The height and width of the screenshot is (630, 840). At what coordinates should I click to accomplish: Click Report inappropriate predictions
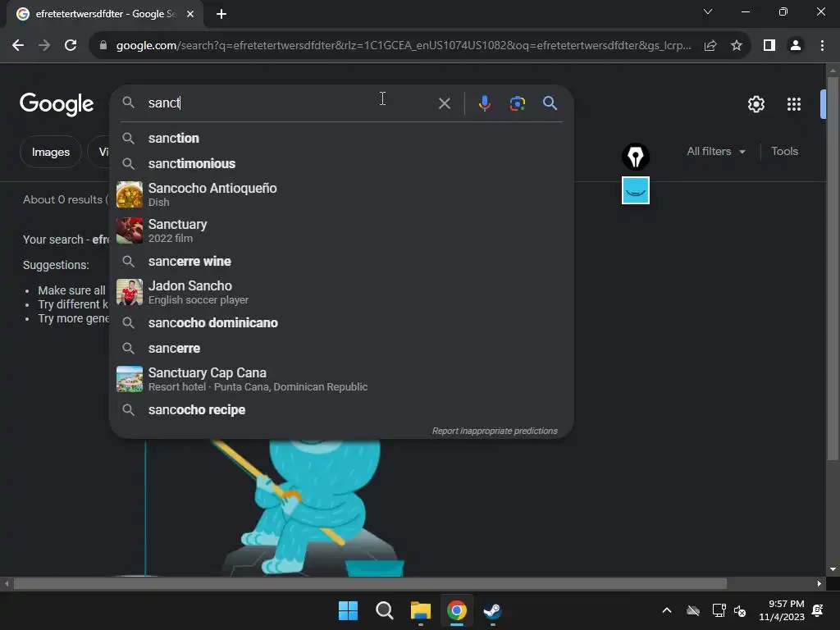click(495, 431)
